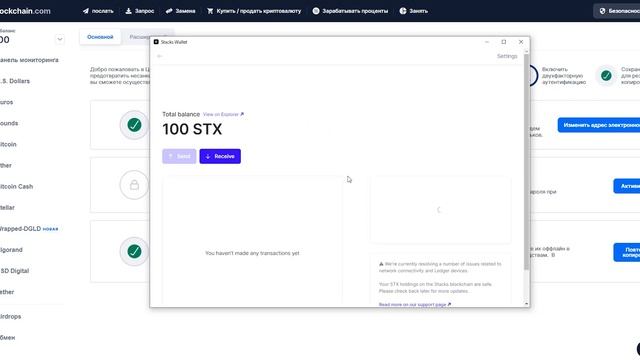Screen dimensions: 640x360
Task: Open Read more on our support page link
Action: coord(415,304)
